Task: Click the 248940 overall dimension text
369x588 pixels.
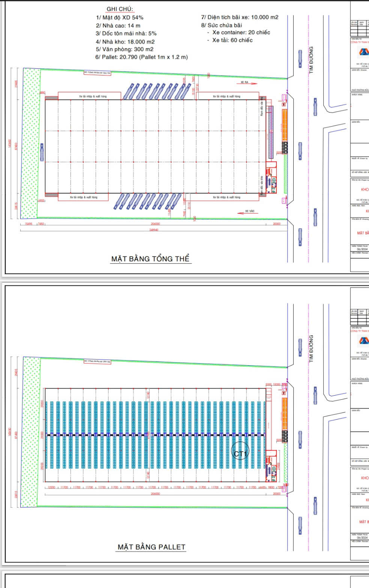Action: 154,230
